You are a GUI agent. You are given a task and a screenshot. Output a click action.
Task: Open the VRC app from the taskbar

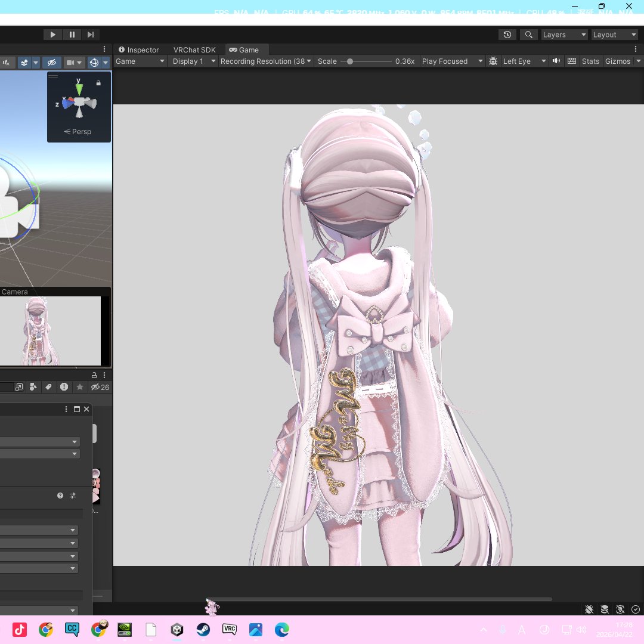pyautogui.click(x=230, y=629)
